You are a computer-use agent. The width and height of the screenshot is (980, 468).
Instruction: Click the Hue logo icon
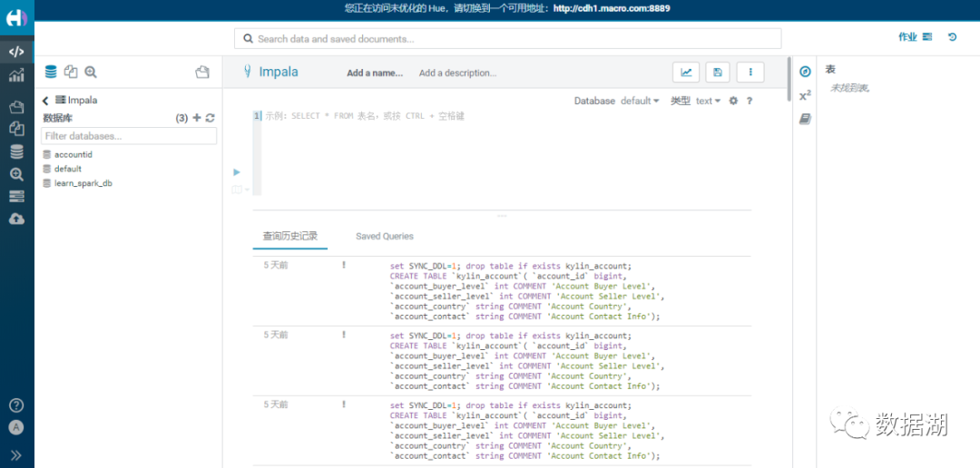point(17,17)
